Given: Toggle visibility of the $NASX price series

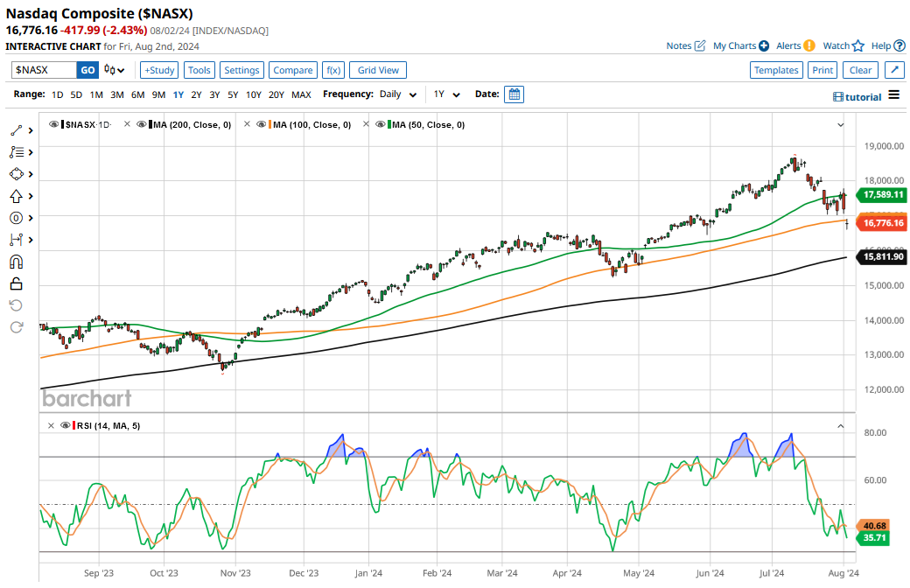Looking at the screenshot, I should (x=55, y=125).
